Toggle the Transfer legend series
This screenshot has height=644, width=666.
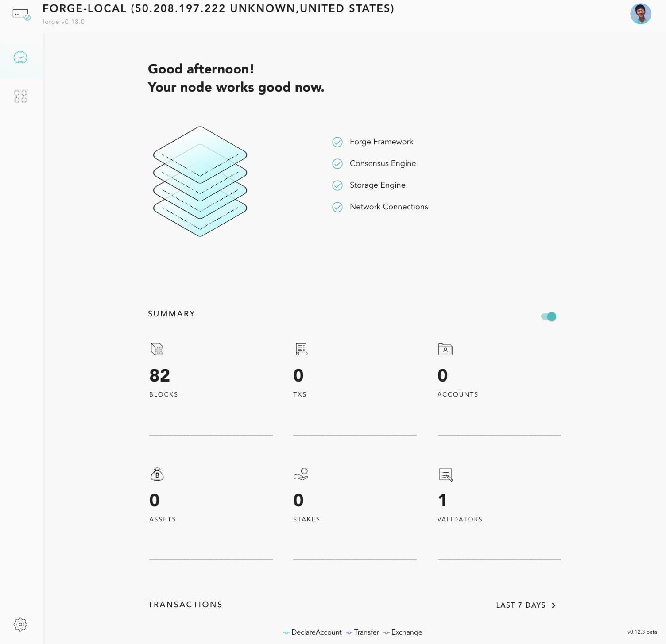tap(363, 632)
